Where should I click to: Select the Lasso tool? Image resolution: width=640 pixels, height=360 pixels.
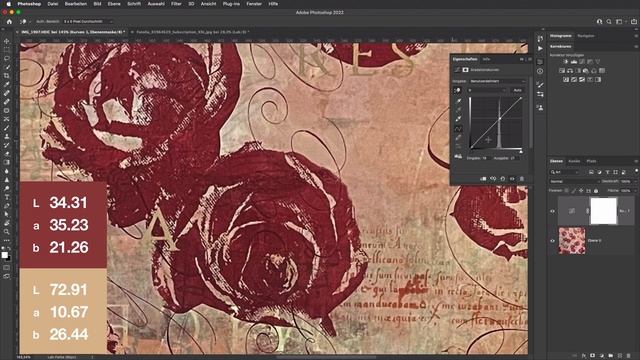point(7,58)
